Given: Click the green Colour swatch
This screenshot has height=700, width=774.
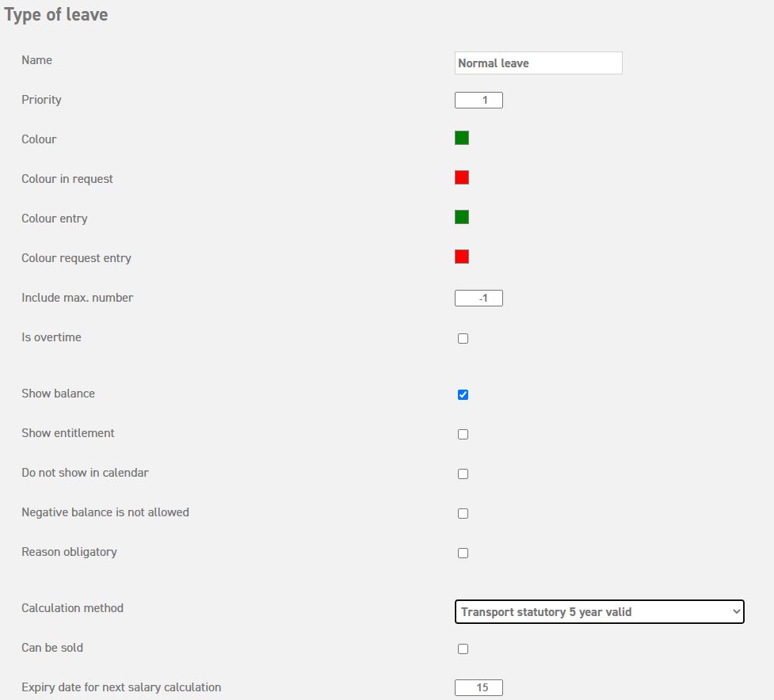Looking at the screenshot, I should pyautogui.click(x=462, y=138).
